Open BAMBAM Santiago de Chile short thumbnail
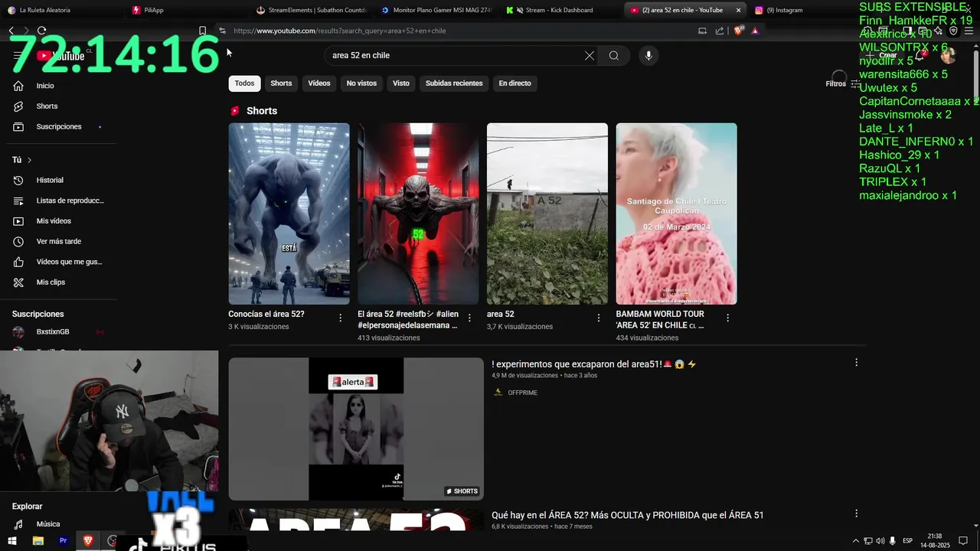 click(x=677, y=214)
